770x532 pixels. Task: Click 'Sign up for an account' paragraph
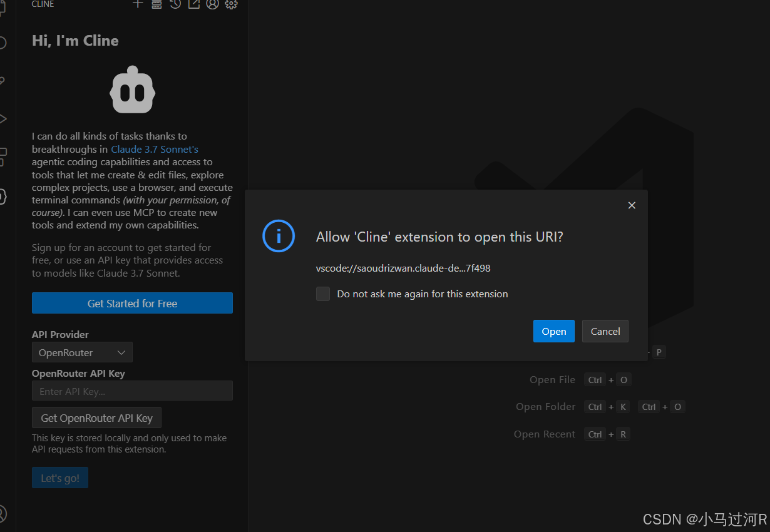click(128, 260)
